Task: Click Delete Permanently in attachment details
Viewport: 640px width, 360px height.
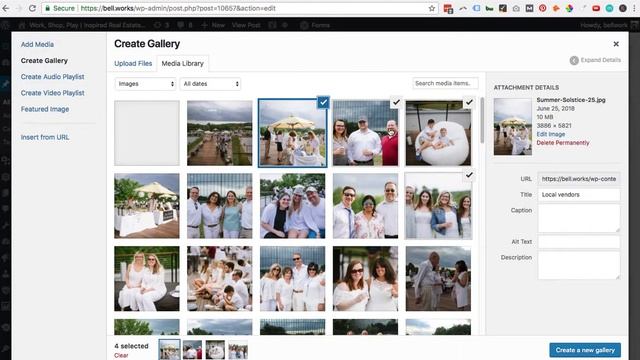Action: coord(563,143)
